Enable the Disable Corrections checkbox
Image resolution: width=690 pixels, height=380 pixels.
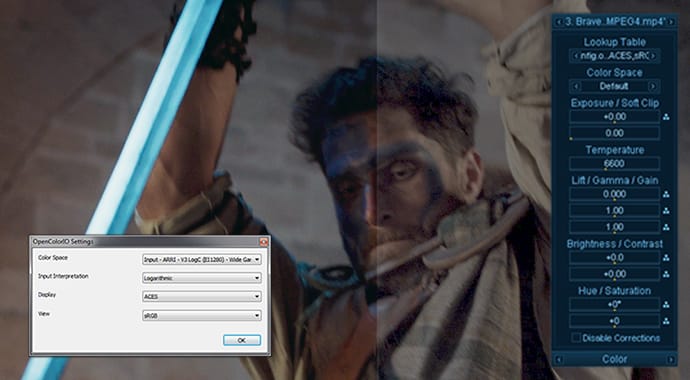576,338
